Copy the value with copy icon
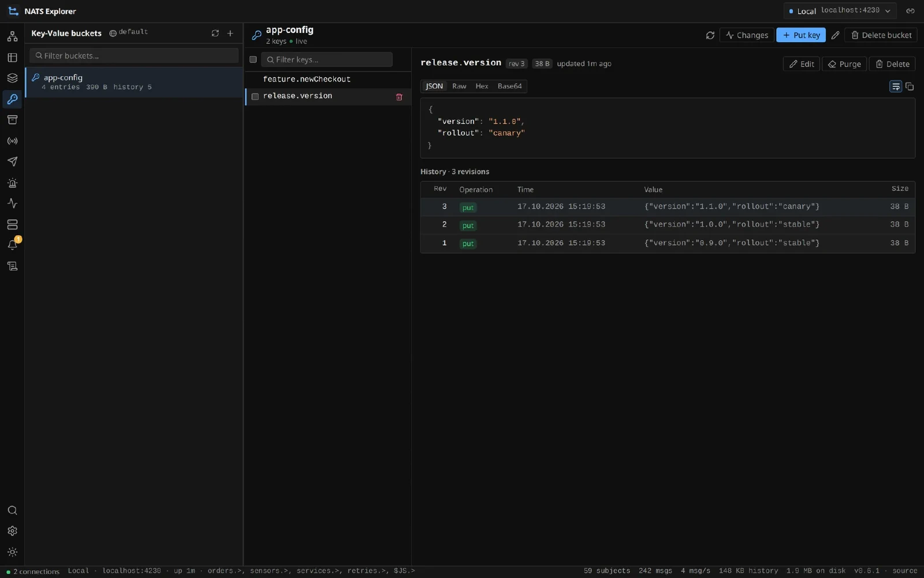Screen dimensions: 924x578 (910, 87)
